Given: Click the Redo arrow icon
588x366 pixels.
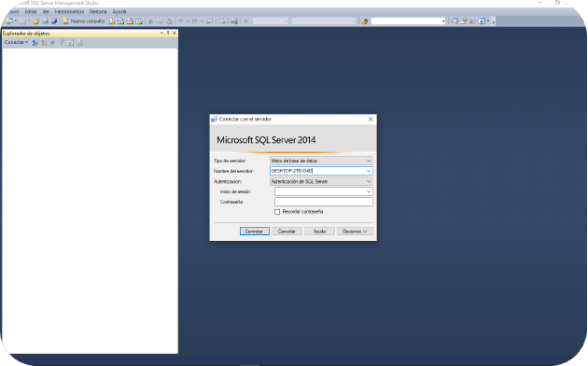Looking at the screenshot, I should 194,21.
